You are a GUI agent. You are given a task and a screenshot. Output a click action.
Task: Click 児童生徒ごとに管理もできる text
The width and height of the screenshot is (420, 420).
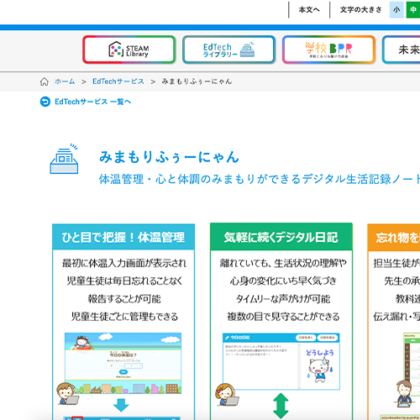tap(124, 316)
